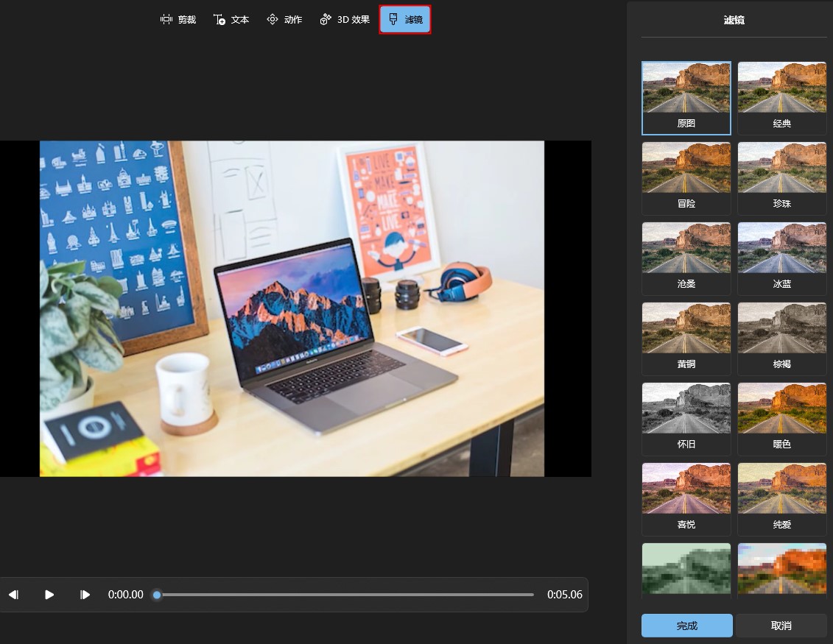Viewport: 833px width, 644px height.
Task: Step forward to the next frame
Action: pos(85,595)
